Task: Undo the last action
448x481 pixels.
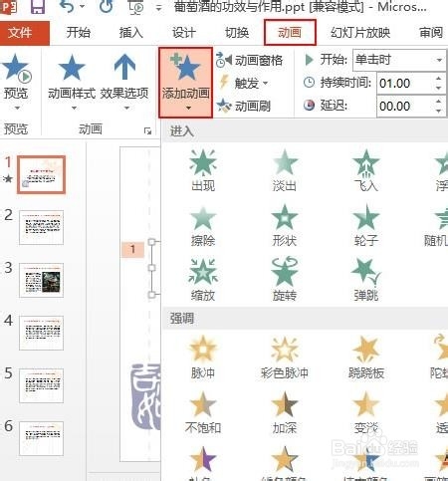Action: click(68, 7)
